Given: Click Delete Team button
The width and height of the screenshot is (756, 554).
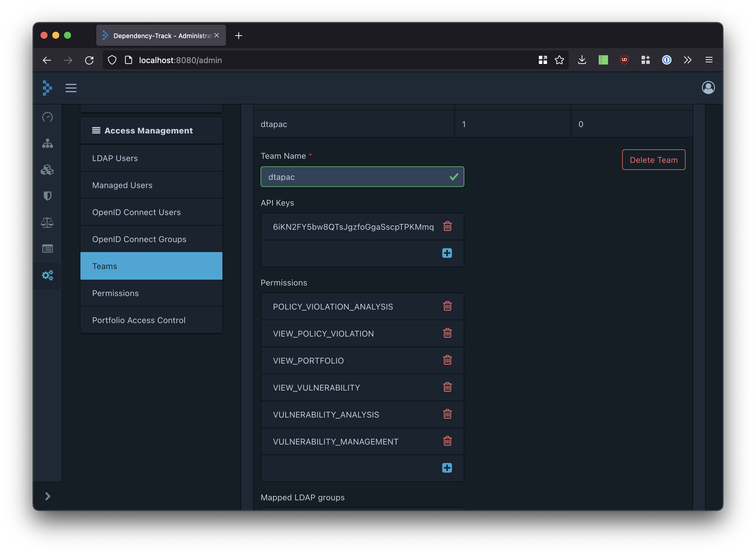Looking at the screenshot, I should pyautogui.click(x=653, y=160).
